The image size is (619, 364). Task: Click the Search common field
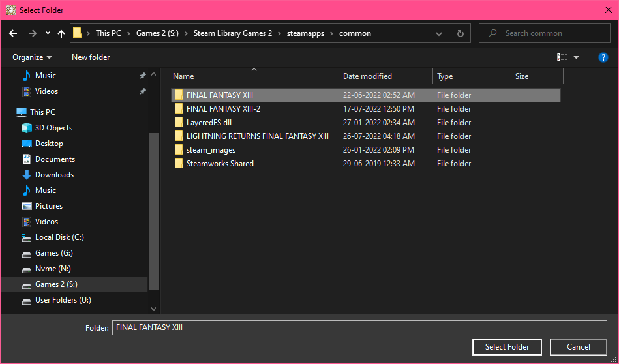(545, 33)
